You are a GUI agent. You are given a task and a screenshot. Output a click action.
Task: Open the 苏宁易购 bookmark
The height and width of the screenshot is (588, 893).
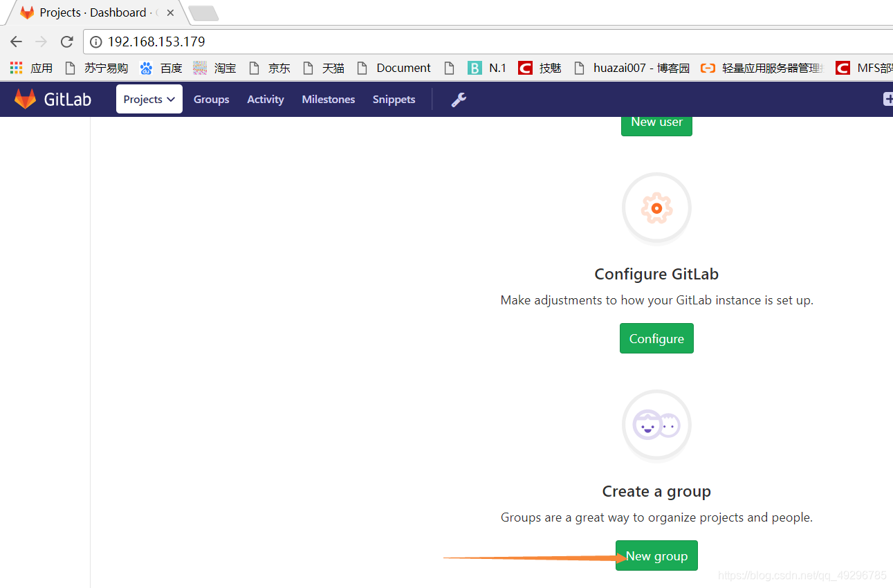[96, 68]
